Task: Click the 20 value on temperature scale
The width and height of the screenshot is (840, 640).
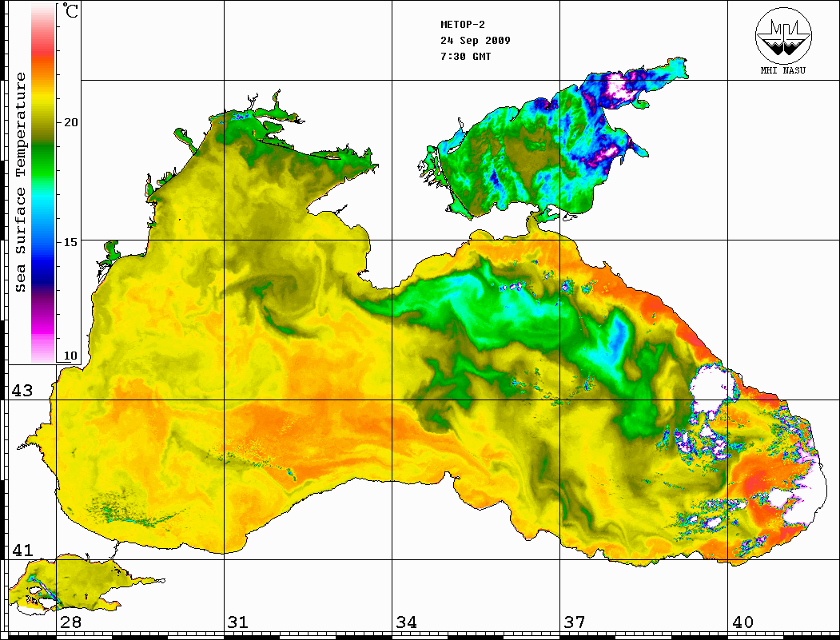Action: [70, 122]
